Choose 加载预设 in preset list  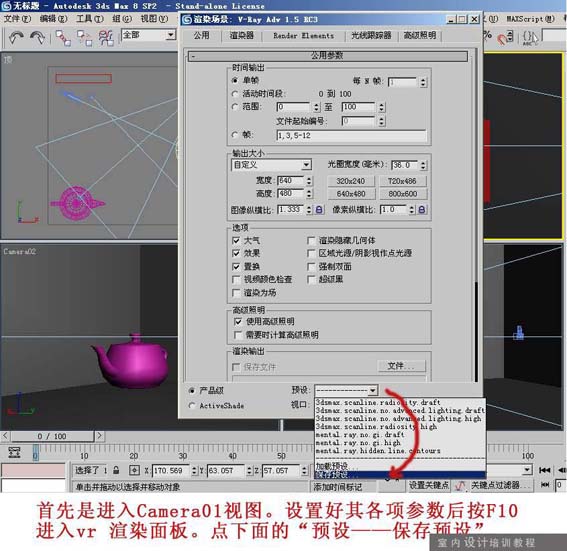400,466
